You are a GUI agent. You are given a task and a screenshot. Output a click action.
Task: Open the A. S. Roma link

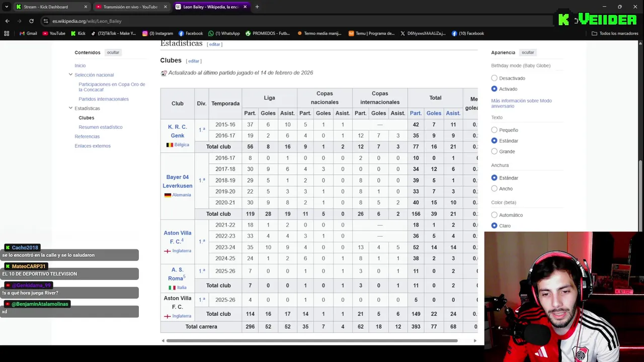click(176, 274)
